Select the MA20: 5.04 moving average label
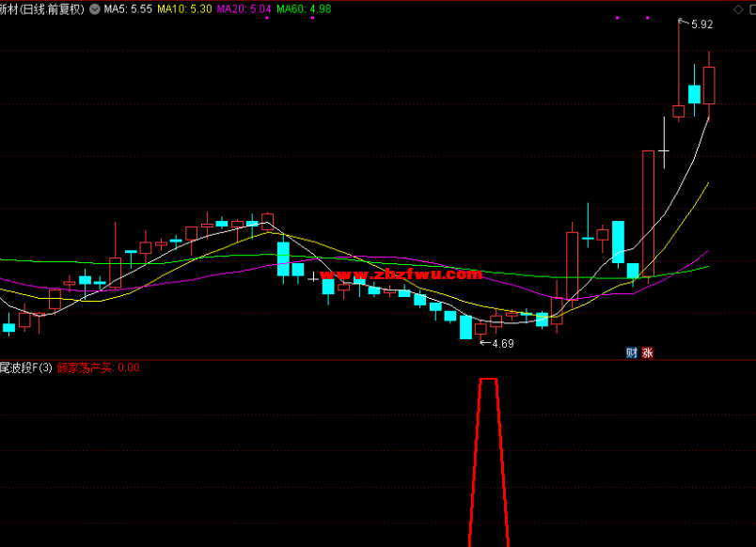The image size is (756, 547). point(244,8)
